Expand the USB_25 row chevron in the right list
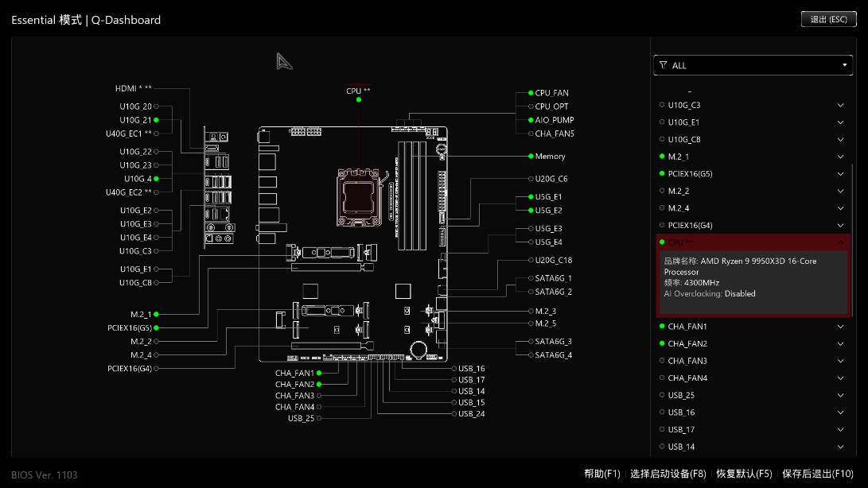Viewport: 868px width, 488px height. point(840,395)
